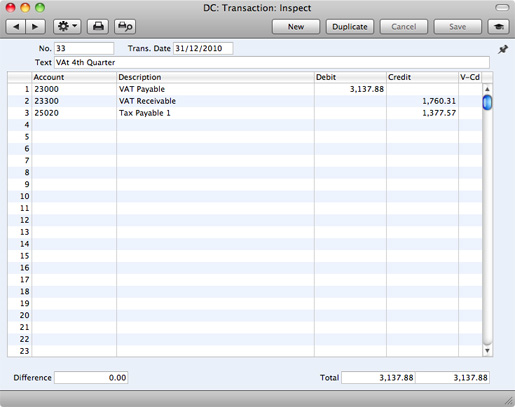Click the Text field 'VAt 4th Quarter'
This screenshot has height=407, width=515.
(x=272, y=63)
